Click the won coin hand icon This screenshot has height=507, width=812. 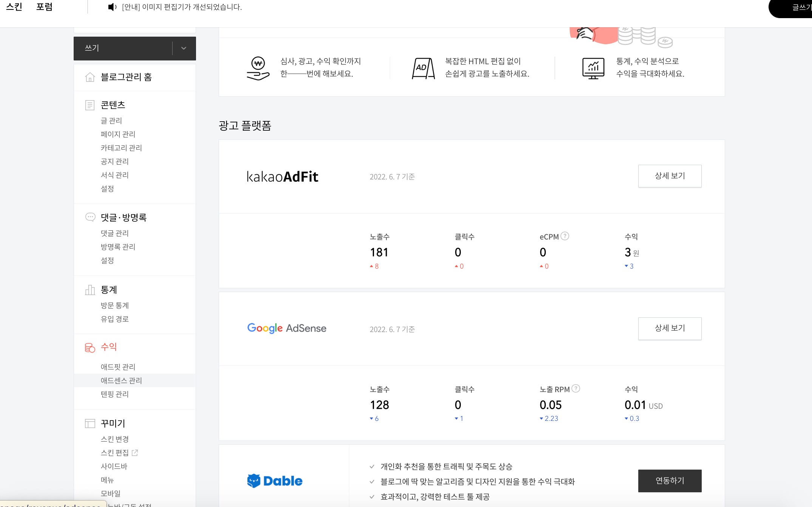click(x=258, y=68)
